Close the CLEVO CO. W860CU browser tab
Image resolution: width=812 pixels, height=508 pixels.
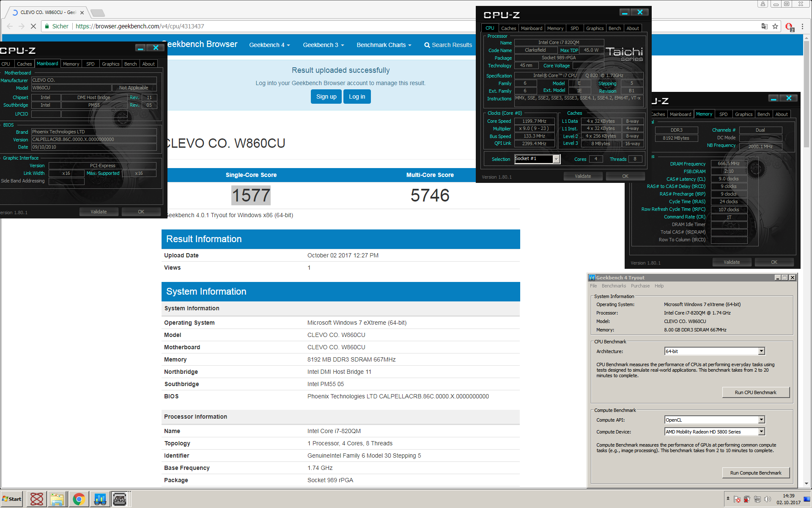[82, 13]
